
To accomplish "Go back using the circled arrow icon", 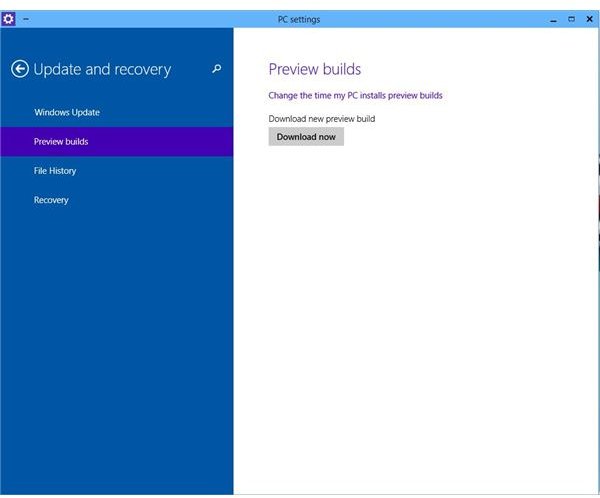I will click(x=20, y=69).
